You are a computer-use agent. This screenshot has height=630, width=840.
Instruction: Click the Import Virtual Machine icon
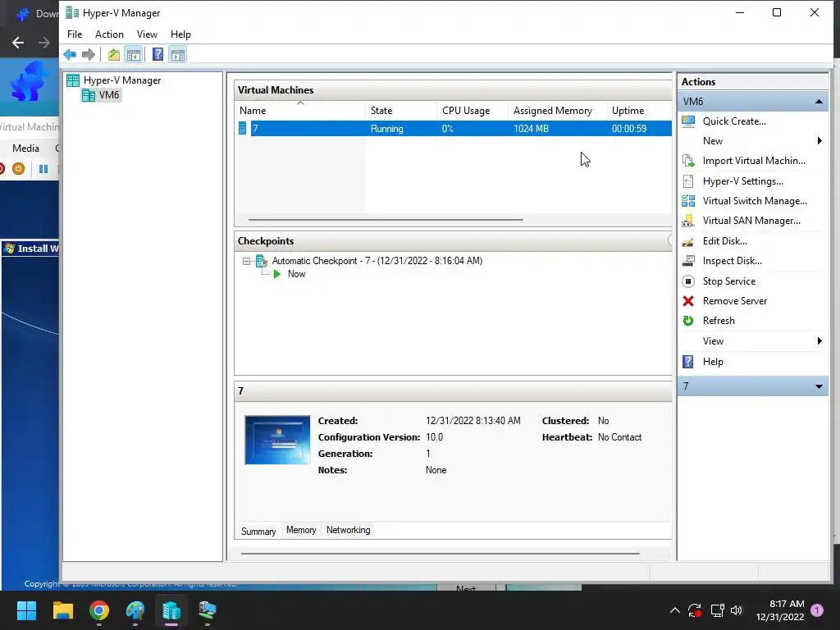click(x=688, y=161)
